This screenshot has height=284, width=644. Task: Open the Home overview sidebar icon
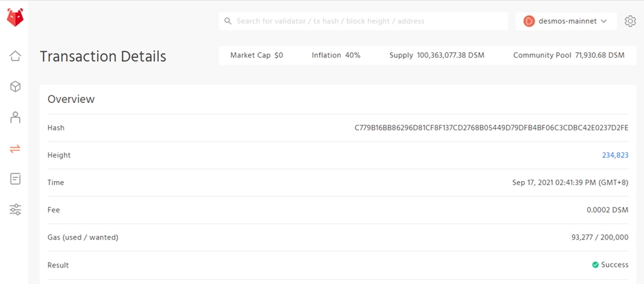15,56
